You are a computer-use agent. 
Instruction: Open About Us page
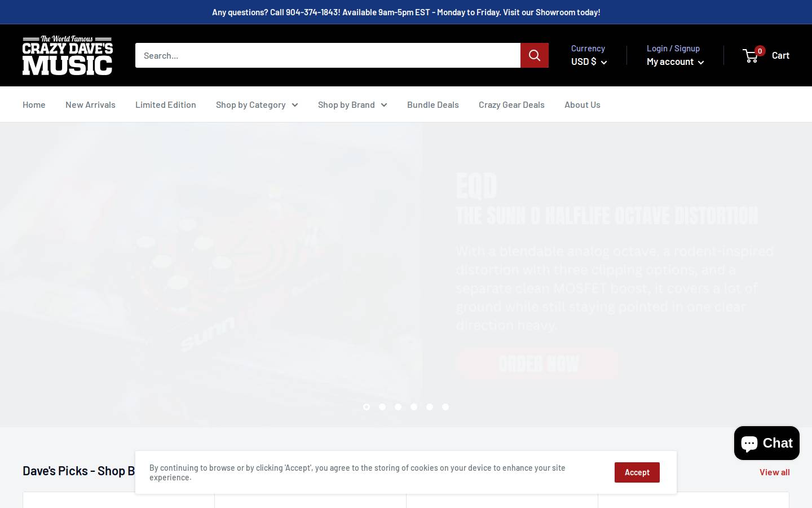coord(582,104)
